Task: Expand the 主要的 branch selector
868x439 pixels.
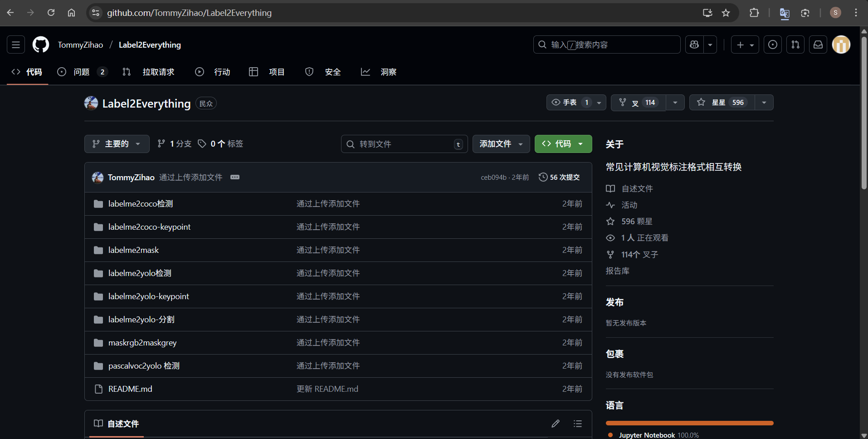Action: (117, 143)
